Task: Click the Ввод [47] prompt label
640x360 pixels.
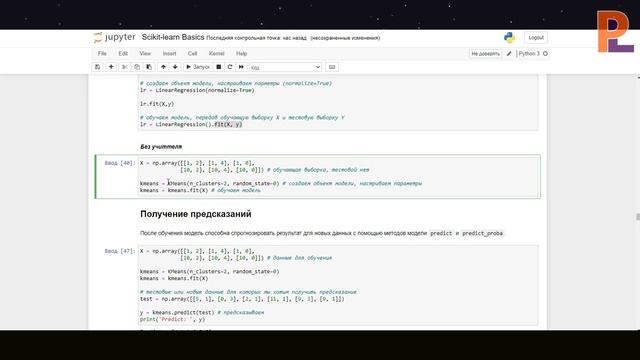Action: (119, 251)
